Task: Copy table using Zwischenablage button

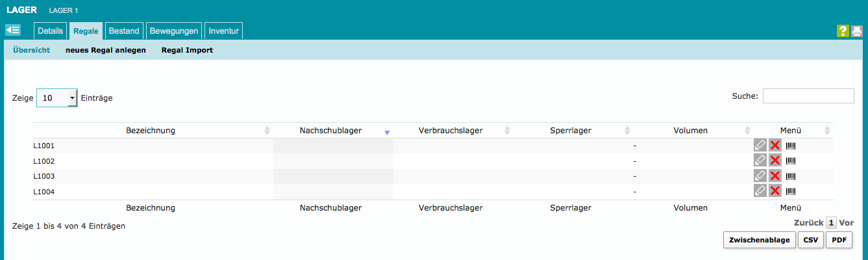Action: tap(759, 240)
